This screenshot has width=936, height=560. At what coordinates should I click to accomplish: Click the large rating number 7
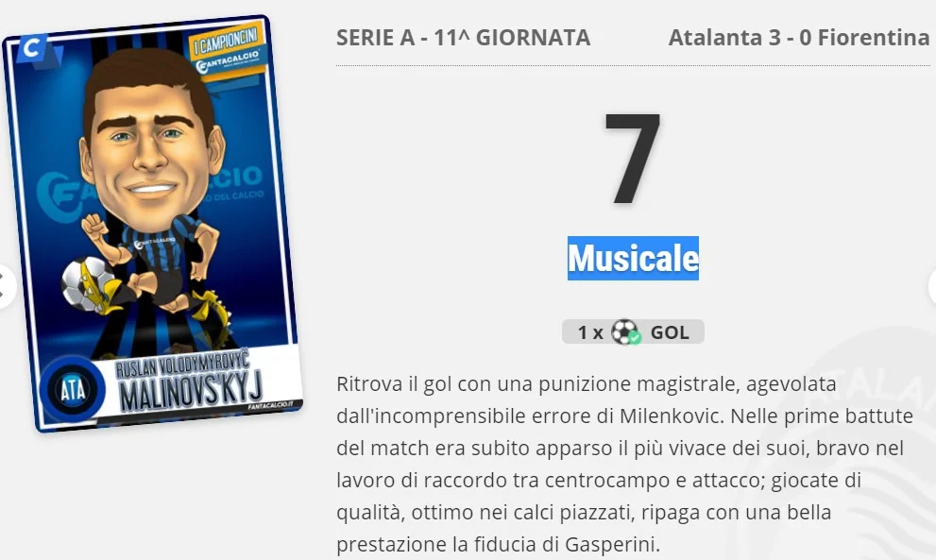point(632,158)
